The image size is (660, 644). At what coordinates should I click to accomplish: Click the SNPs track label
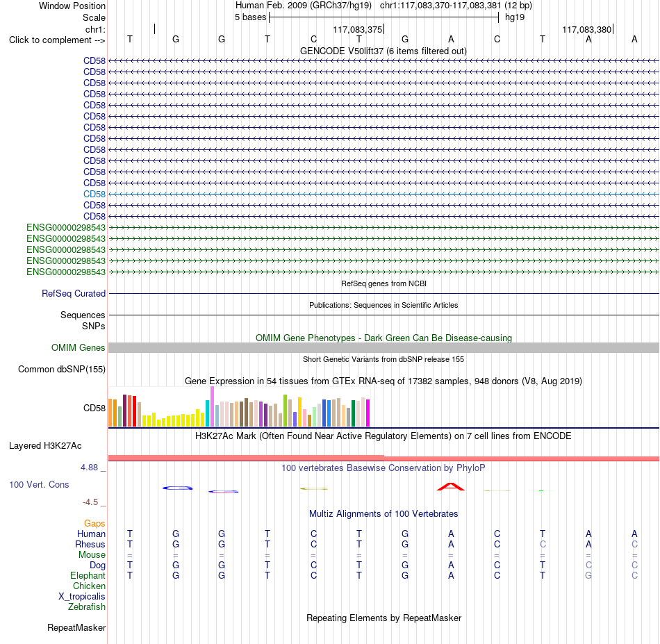94,327
